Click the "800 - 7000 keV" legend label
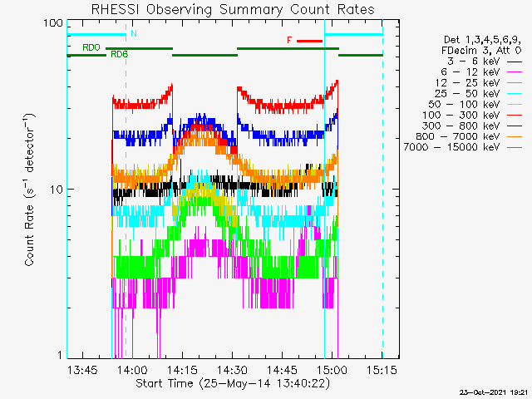 458,136
